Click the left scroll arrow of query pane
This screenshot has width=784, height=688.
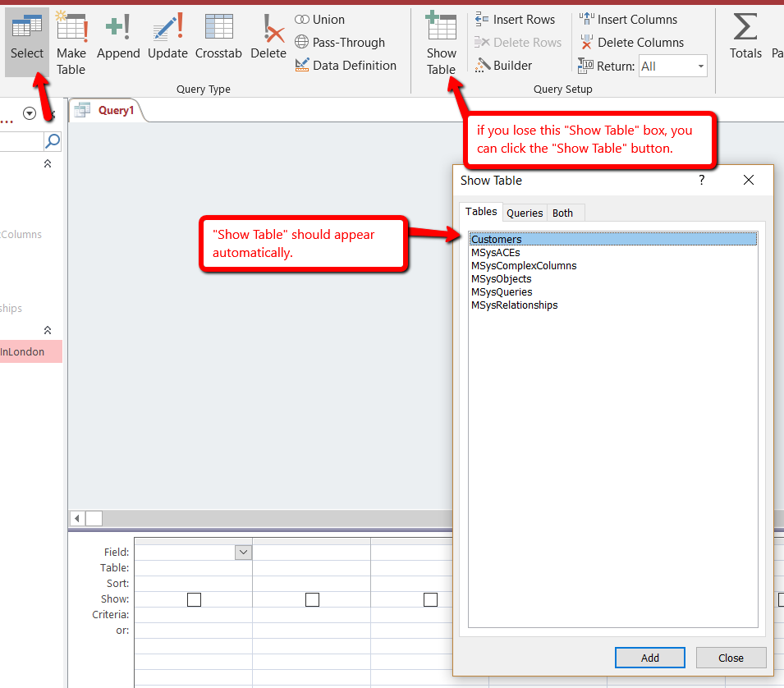77,519
